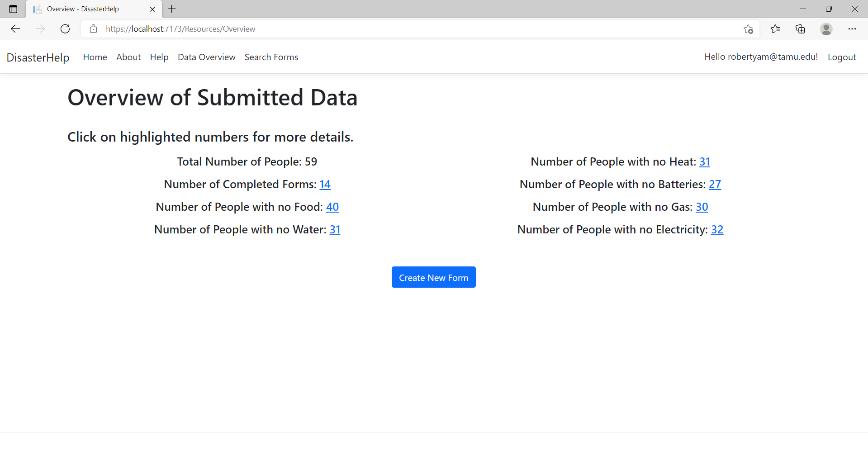Screen dimensions: 868x465
Task: Open the Data Overview nav item
Action: [206, 57]
